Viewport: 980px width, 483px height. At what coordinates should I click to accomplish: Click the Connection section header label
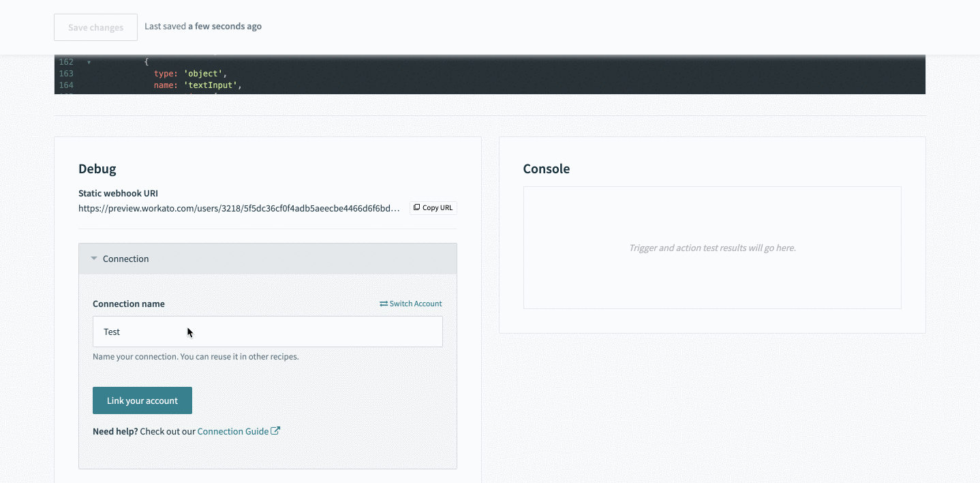[x=125, y=259]
